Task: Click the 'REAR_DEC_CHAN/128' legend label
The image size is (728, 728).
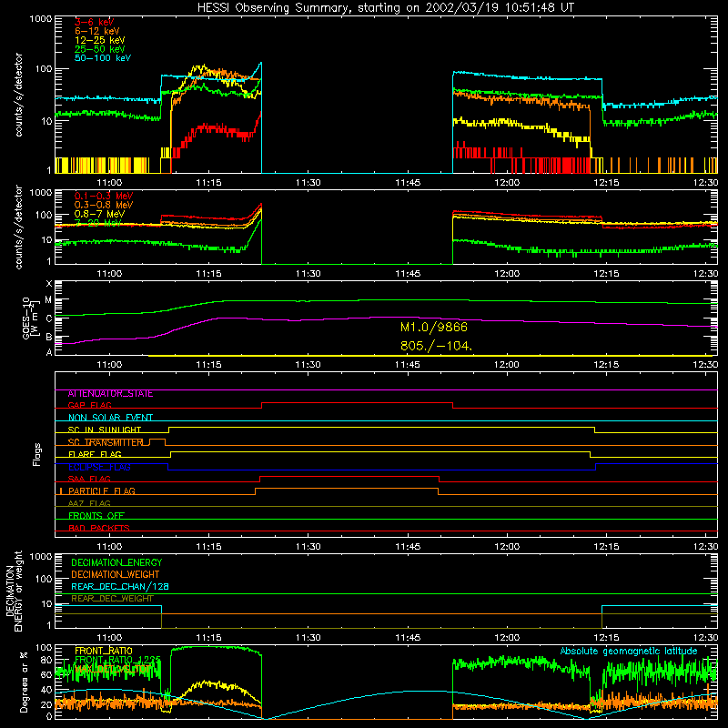Action: pyautogui.click(x=120, y=586)
